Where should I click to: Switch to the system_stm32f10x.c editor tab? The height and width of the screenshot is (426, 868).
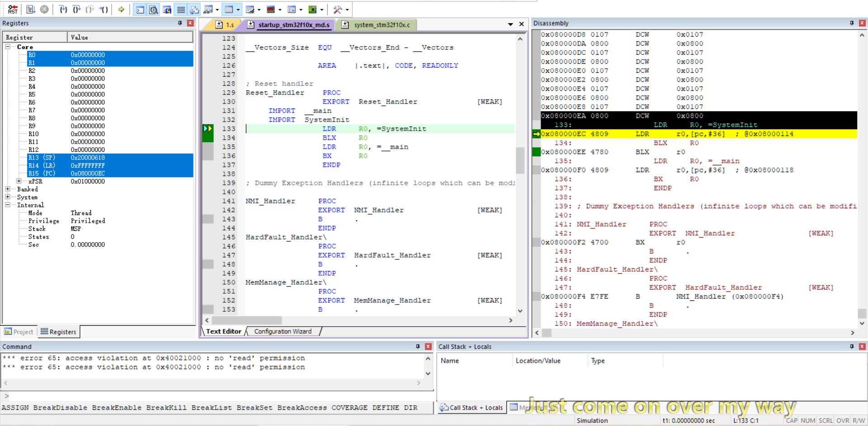coord(381,25)
